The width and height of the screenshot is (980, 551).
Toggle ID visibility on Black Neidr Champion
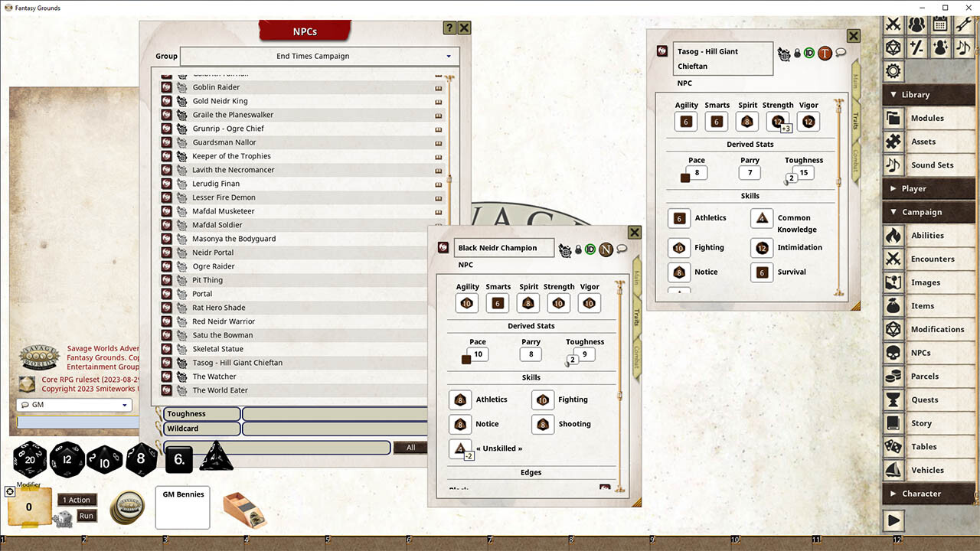[590, 249]
